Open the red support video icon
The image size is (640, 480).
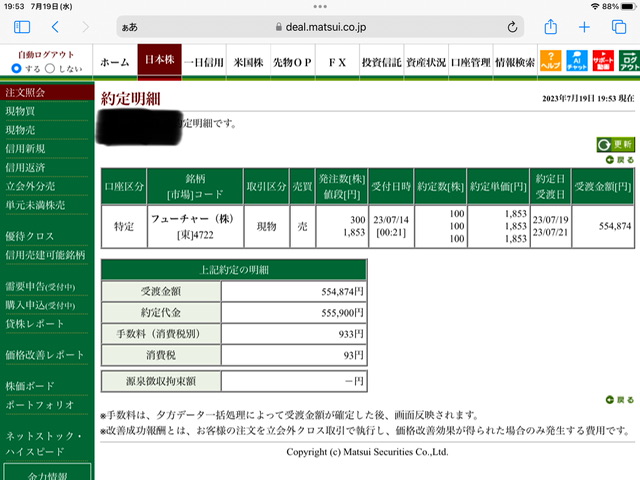[x=603, y=61]
